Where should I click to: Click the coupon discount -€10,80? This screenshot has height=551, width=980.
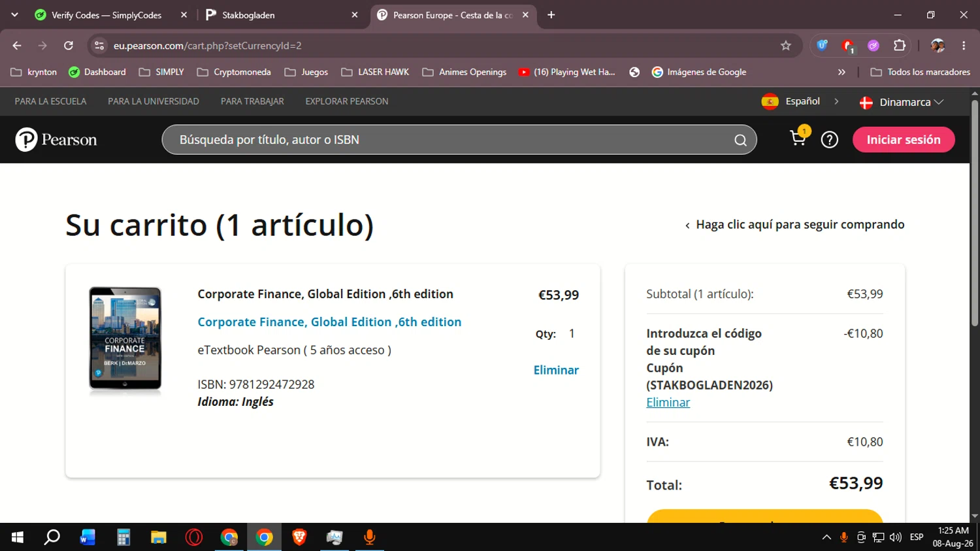pyautogui.click(x=863, y=333)
